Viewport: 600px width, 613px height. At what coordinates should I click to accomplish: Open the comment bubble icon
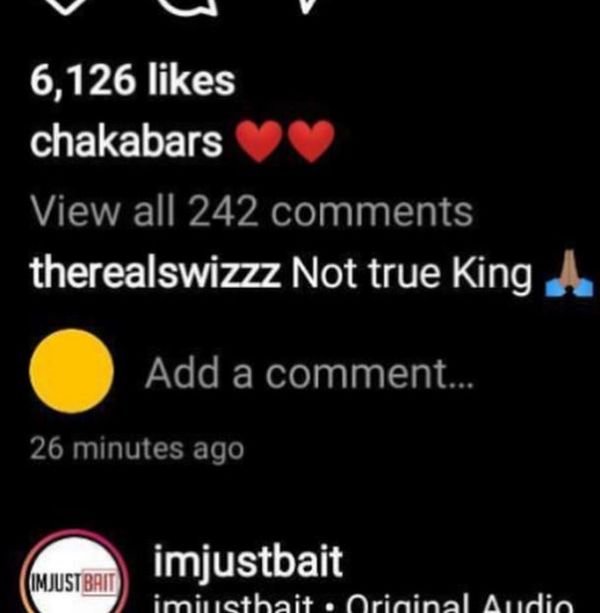187,7
